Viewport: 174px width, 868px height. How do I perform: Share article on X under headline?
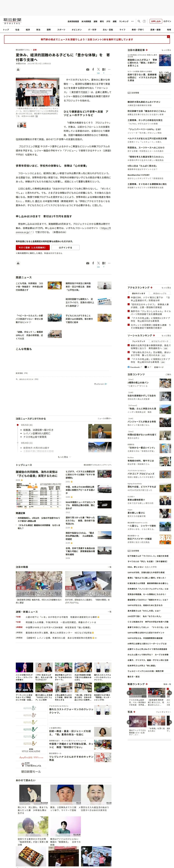click(x=98, y=69)
